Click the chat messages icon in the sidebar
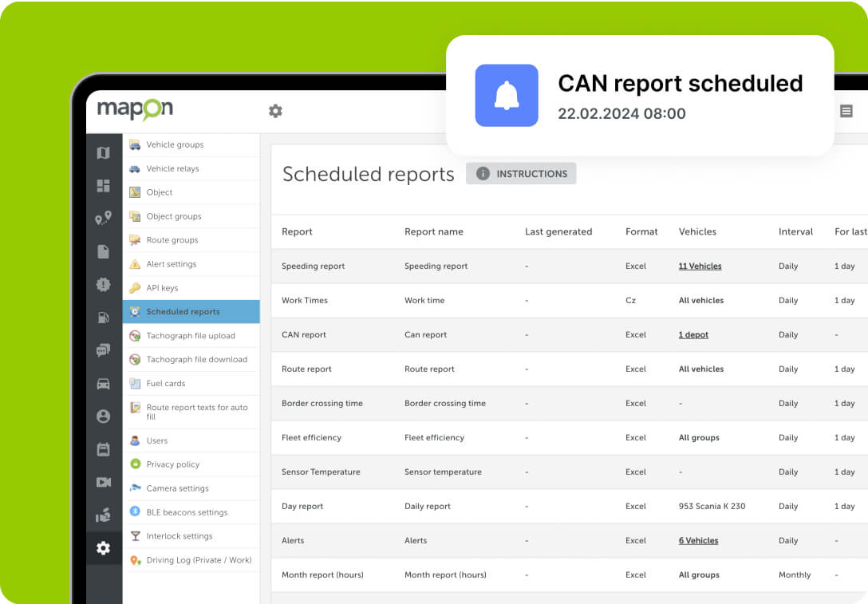Image resolution: width=868 pixels, height=604 pixels. pos(103,350)
